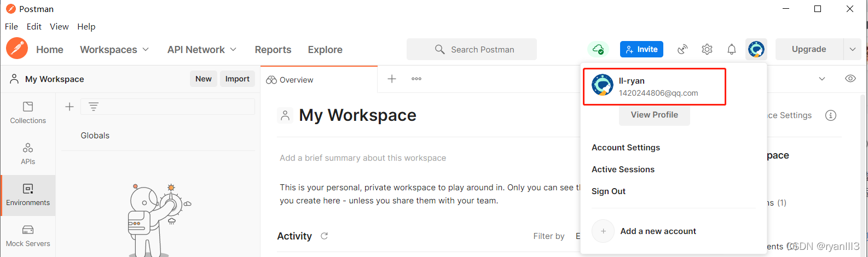Open APIs in the sidebar
The height and width of the screenshot is (257, 868).
[28, 154]
